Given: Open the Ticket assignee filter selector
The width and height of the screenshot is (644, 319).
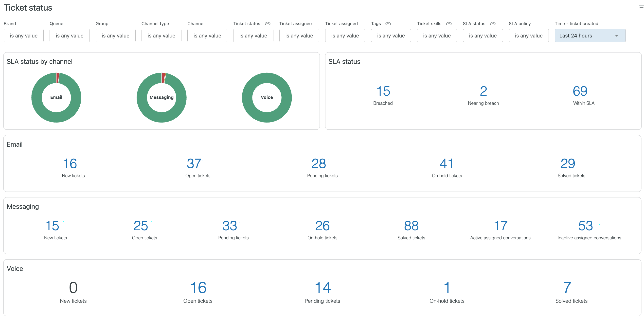Looking at the screenshot, I should pos(299,35).
